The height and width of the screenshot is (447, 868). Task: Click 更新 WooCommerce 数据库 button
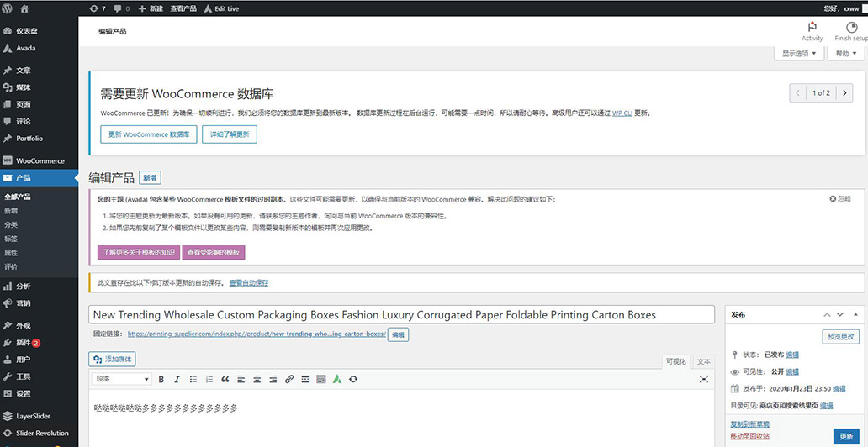[x=149, y=134]
